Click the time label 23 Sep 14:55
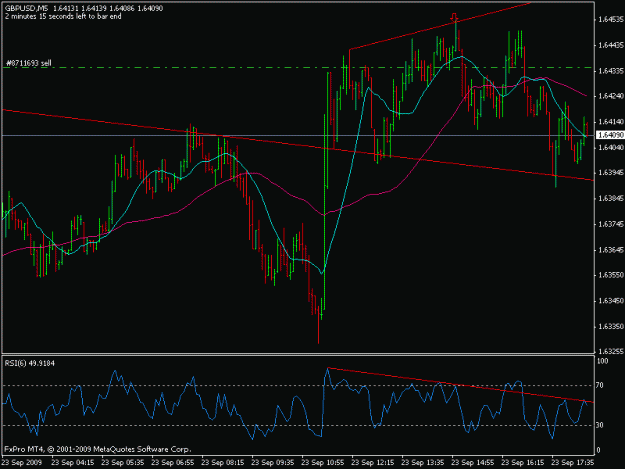625x469 pixels. pyautogui.click(x=473, y=463)
